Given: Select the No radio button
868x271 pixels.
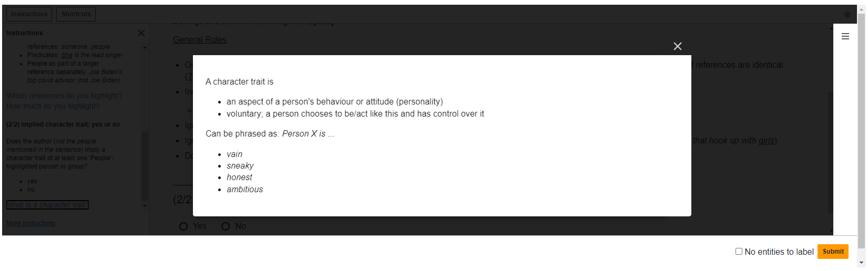Looking at the screenshot, I should click(226, 226).
